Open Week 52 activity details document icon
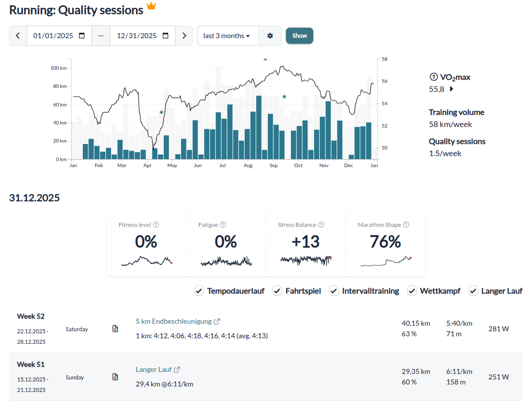532x401 pixels. tap(115, 329)
